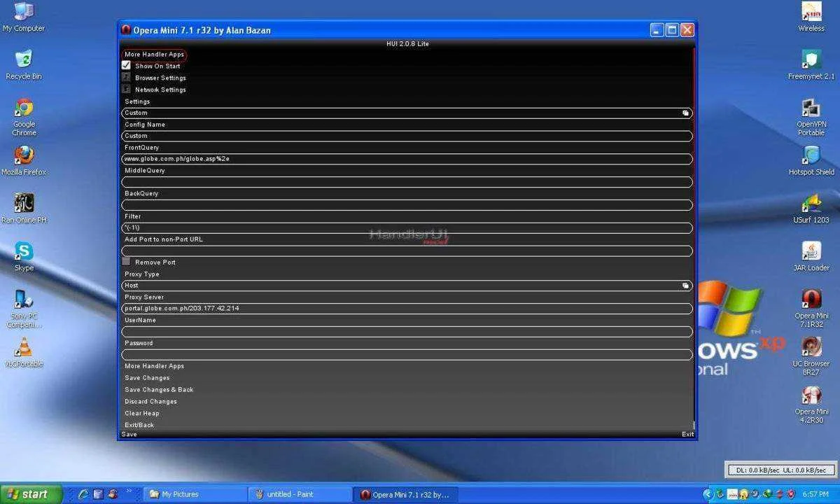The image size is (840, 504).
Task: Launch Mozilla Firefox desktop shortcut
Action: point(24,160)
